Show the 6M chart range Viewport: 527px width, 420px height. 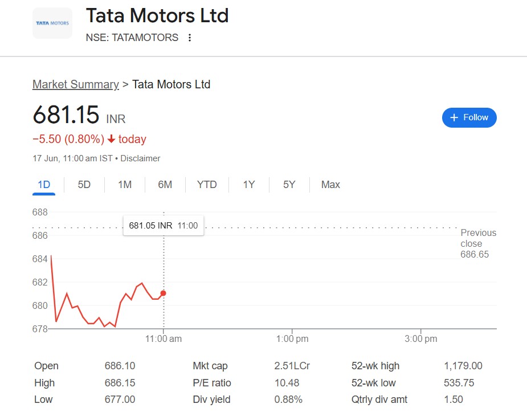point(165,185)
